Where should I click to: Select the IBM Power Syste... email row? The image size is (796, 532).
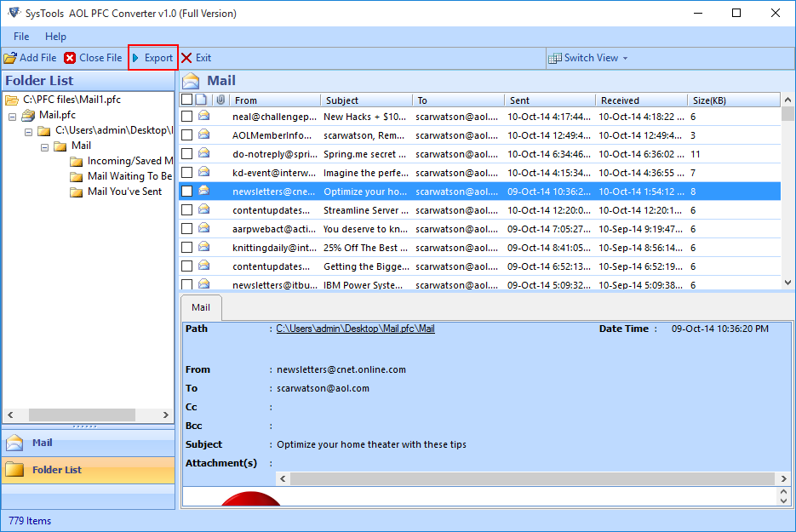[x=480, y=285]
